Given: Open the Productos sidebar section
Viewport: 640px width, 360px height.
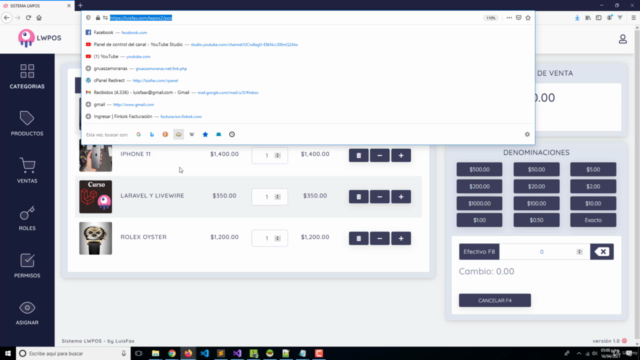Looking at the screenshot, I should 27,124.
